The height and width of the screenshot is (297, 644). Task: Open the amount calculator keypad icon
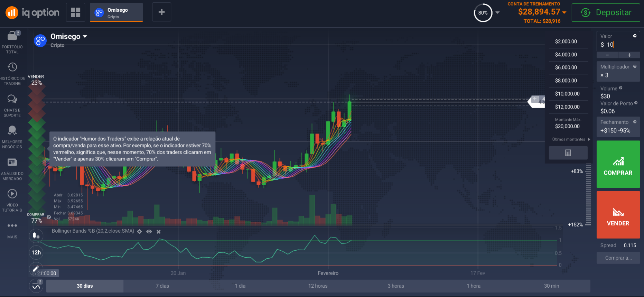[x=568, y=153]
